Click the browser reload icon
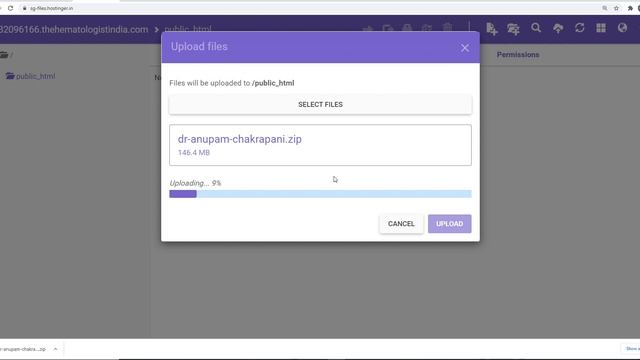 pyautogui.click(x=11, y=8)
